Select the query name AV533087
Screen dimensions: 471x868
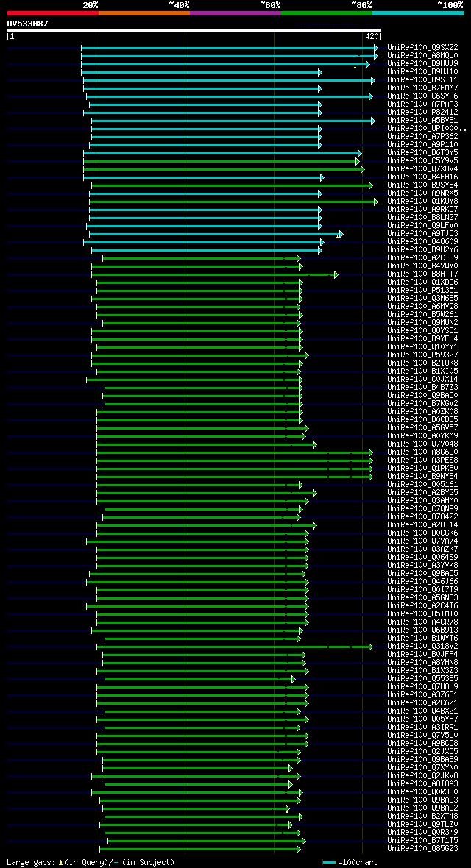tap(28, 24)
